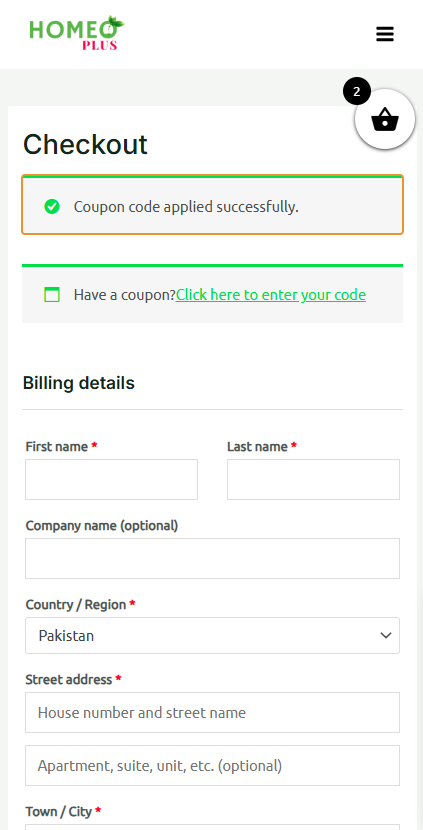Open the hamburger navigation menu
The image size is (423, 830).
[385, 34]
